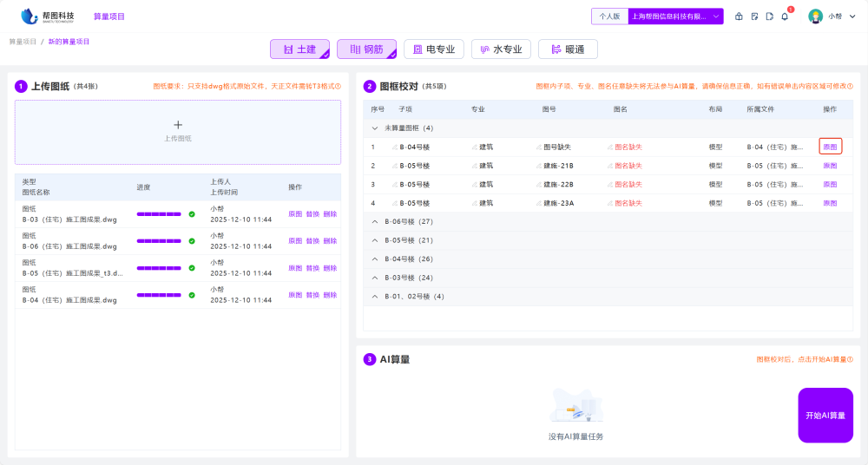The width and height of the screenshot is (868, 465).
Task: Open the 算量项目 tab in top navigation
Action: point(109,16)
